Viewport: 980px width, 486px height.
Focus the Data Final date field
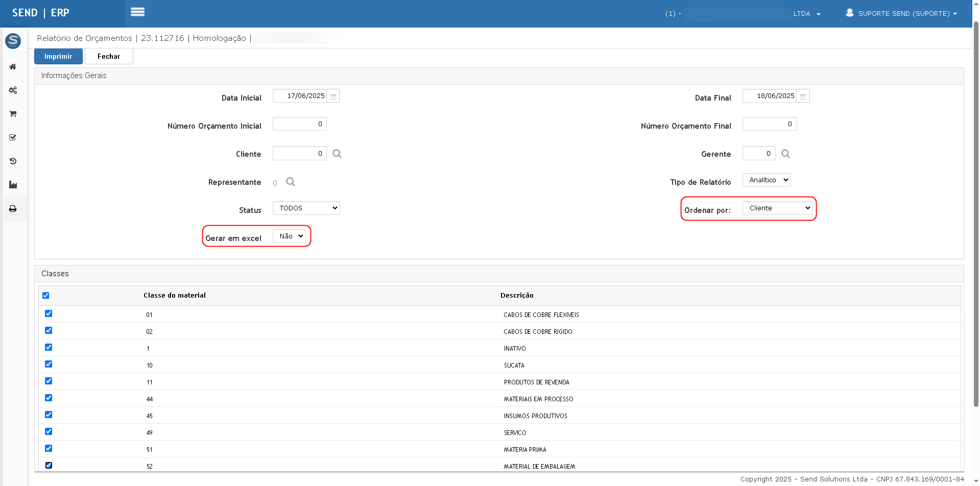point(770,96)
